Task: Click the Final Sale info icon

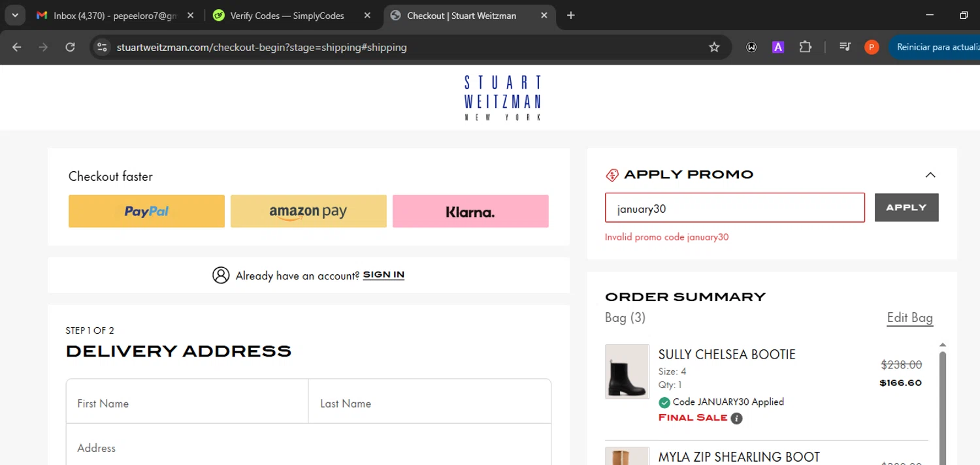Action: click(x=736, y=419)
